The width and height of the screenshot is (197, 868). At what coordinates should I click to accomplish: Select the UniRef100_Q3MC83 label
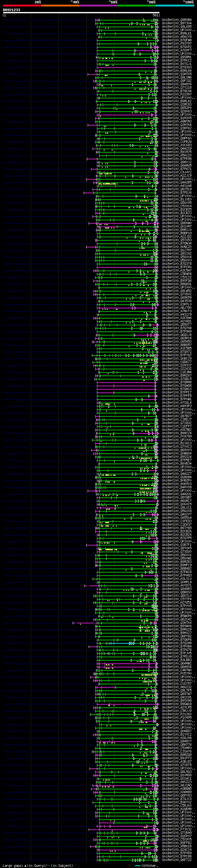pos(176,104)
